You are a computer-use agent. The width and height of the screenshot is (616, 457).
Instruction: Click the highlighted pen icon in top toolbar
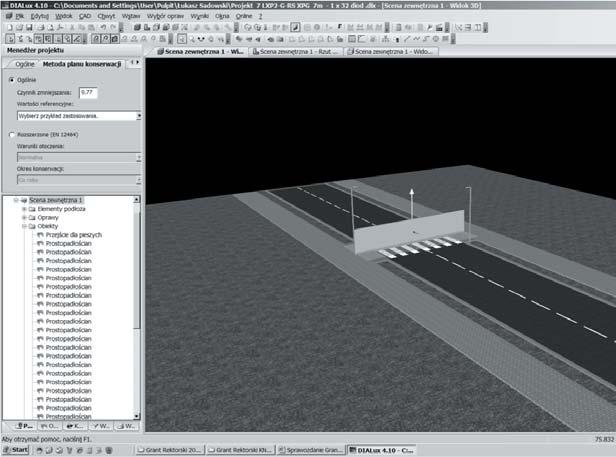(295, 28)
